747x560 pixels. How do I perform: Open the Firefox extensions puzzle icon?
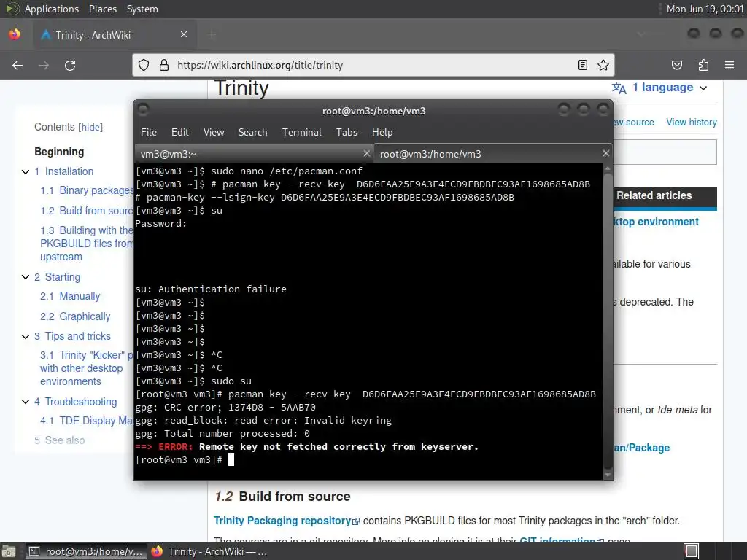[703, 65]
